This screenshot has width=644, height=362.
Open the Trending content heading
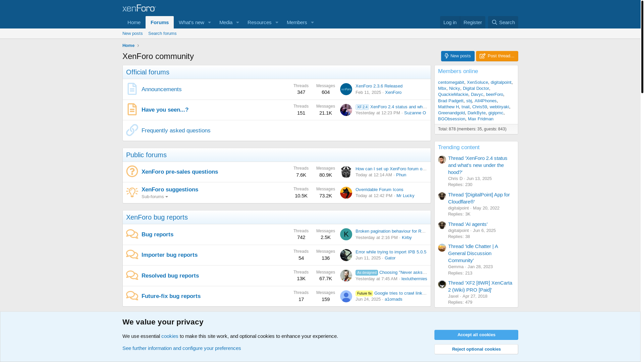click(x=459, y=147)
